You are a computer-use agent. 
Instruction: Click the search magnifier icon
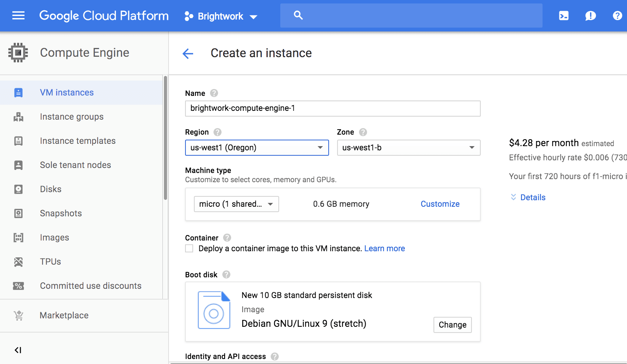click(x=298, y=15)
